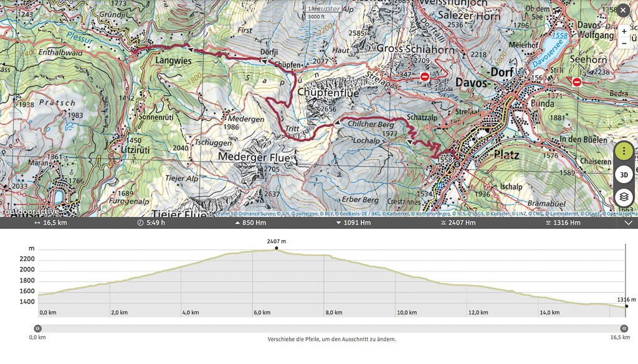Toggle 3D map view

coord(624,175)
